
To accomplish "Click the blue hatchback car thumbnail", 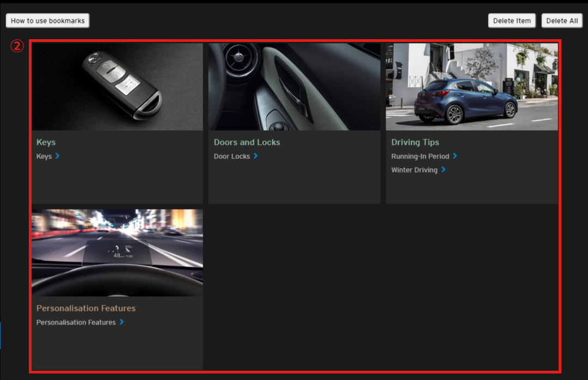I will (x=471, y=87).
